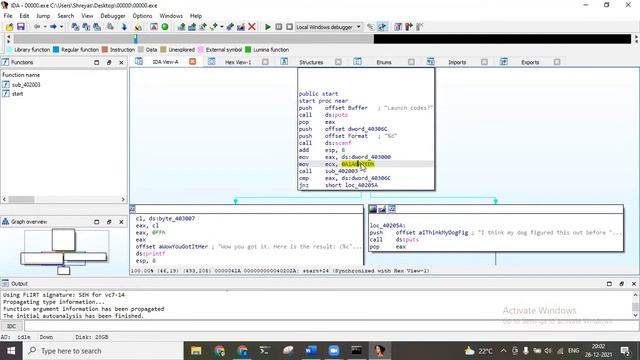The height and width of the screenshot is (360, 640).
Task: Switch to the Imports tab
Action: pyautogui.click(x=457, y=62)
